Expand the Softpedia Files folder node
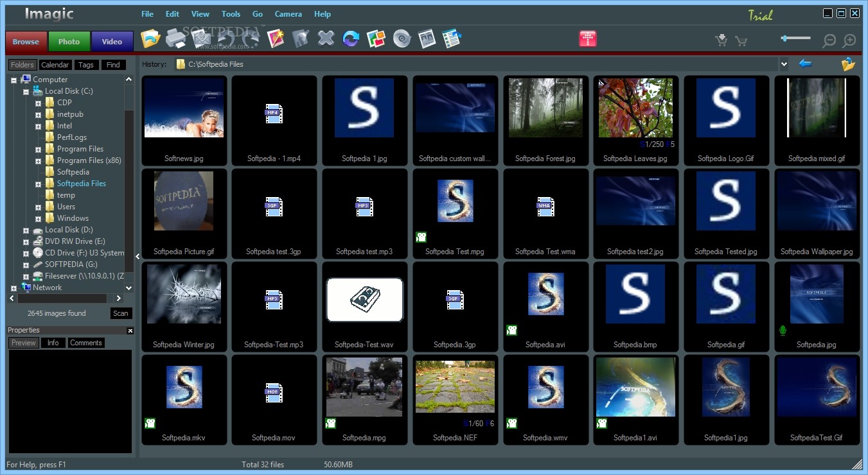This screenshot has width=868, height=475. click(x=38, y=184)
